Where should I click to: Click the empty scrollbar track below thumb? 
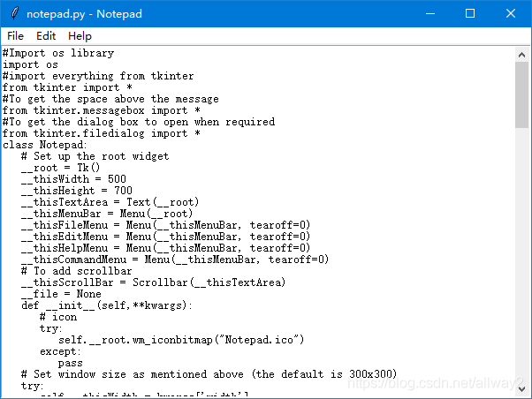[522, 247]
